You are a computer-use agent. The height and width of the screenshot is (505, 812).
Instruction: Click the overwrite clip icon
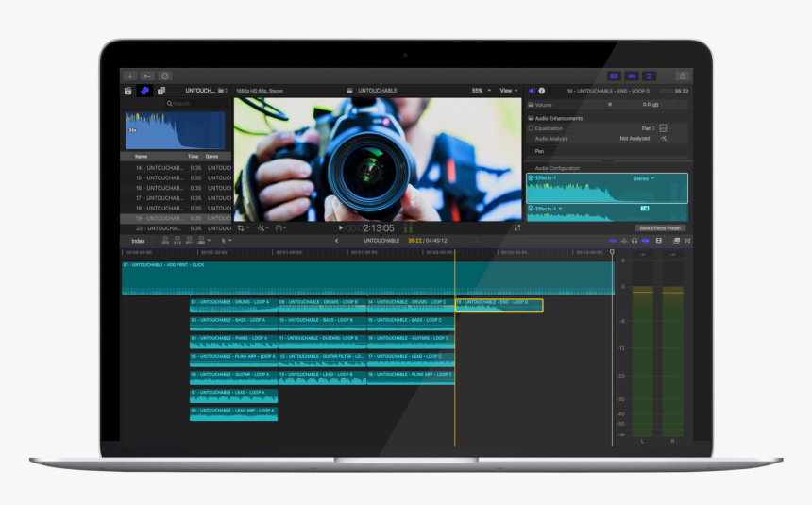[x=201, y=241]
